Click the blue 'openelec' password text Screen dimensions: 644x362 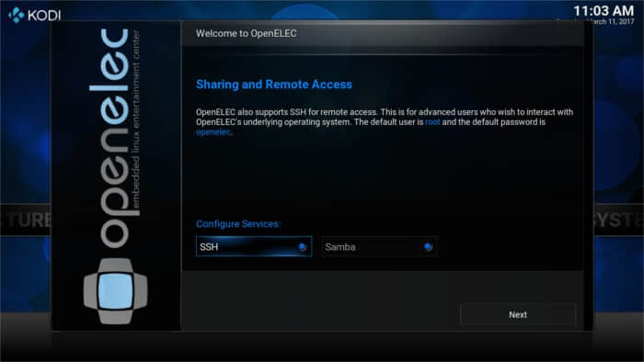click(x=213, y=132)
